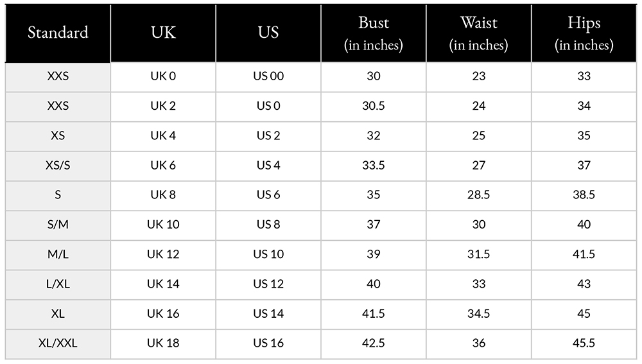Select the XL/XXL size cell
This screenshot has height=364, width=642.
[58, 343]
